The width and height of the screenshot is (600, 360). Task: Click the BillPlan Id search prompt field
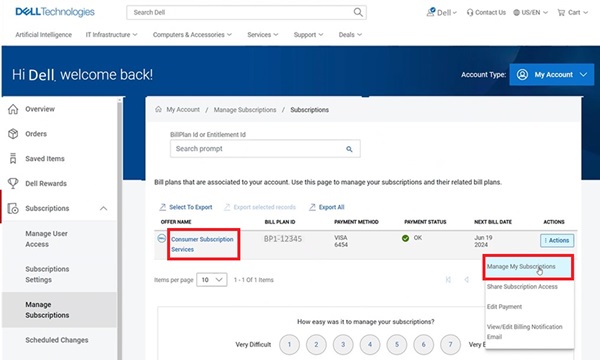[x=265, y=149]
